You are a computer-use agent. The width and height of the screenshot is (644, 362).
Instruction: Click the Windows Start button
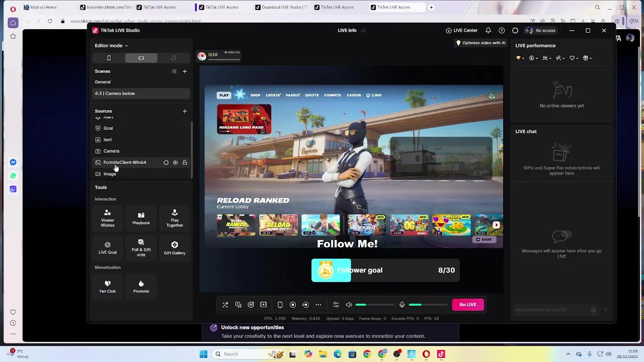tap(203, 354)
